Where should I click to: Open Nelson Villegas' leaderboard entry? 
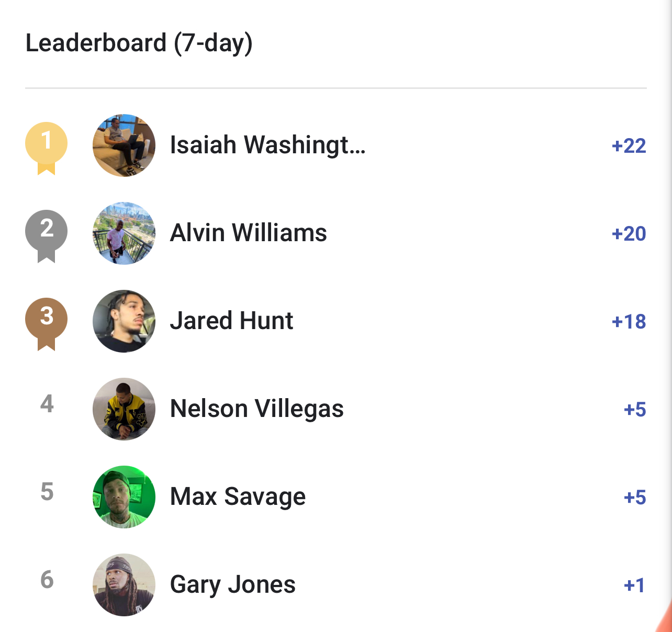pyautogui.click(x=256, y=409)
